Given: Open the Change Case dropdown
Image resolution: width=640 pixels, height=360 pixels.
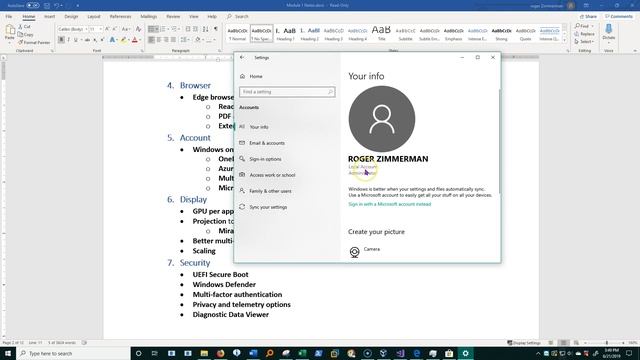Looking at the screenshot, I should point(126,29).
